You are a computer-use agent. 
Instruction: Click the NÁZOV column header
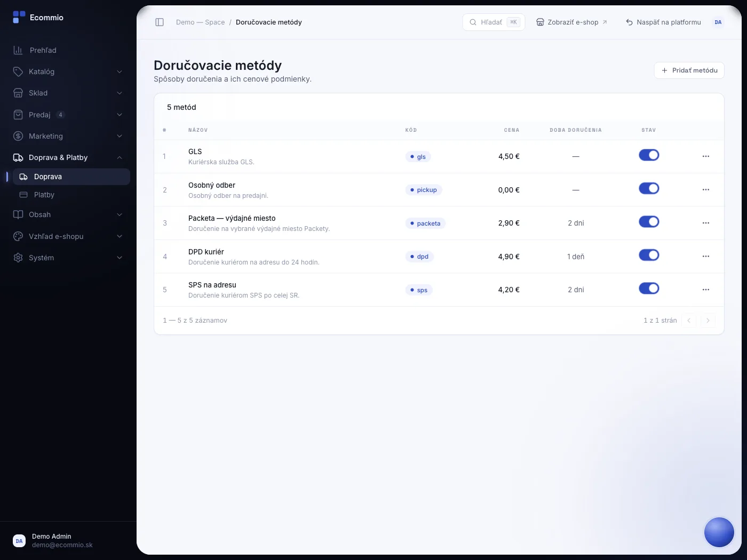[x=198, y=130]
